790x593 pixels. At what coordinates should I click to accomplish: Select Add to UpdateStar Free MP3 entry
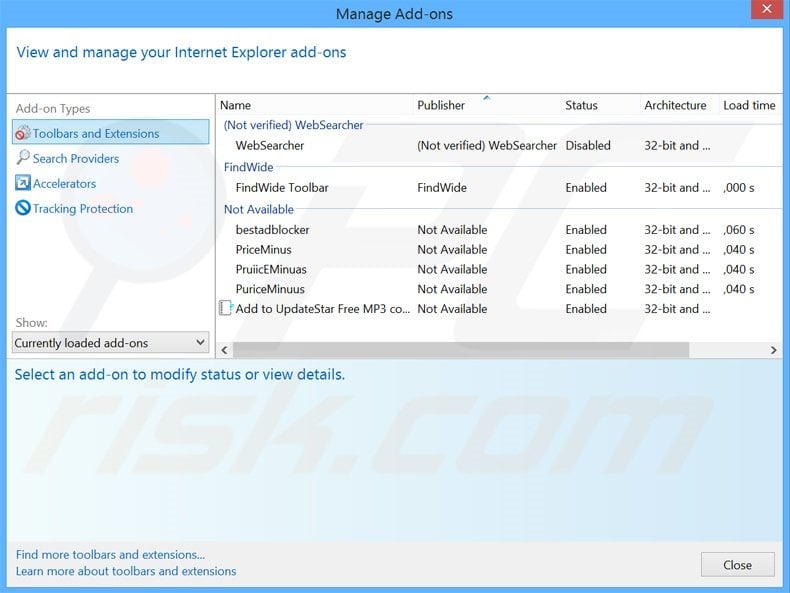pyautogui.click(x=499, y=309)
